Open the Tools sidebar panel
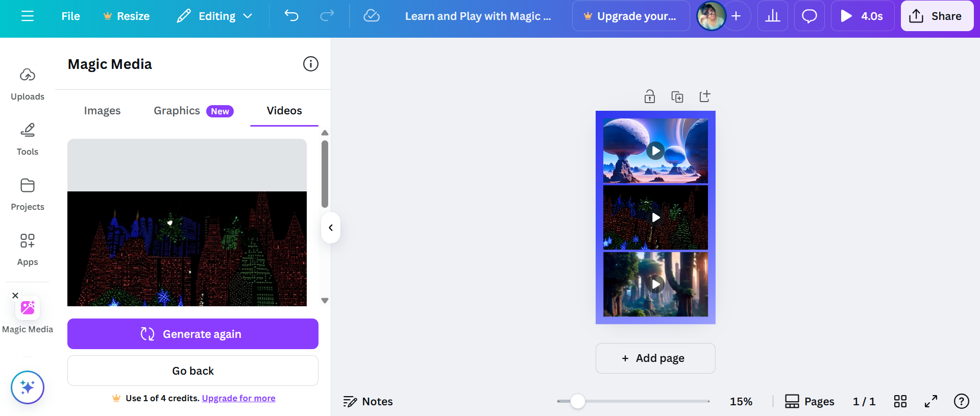The image size is (980, 416). 28,139
